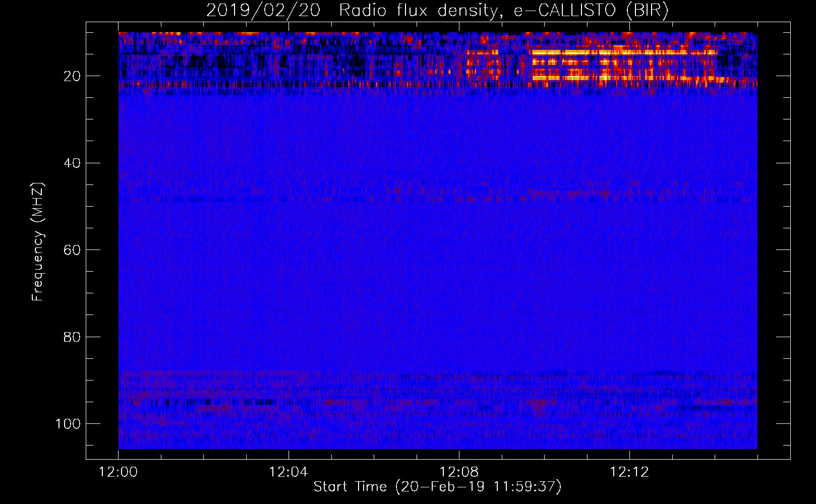
Task: Click the 12:12 time tick label
Action: pyautogui.click(x=629, y=472)
